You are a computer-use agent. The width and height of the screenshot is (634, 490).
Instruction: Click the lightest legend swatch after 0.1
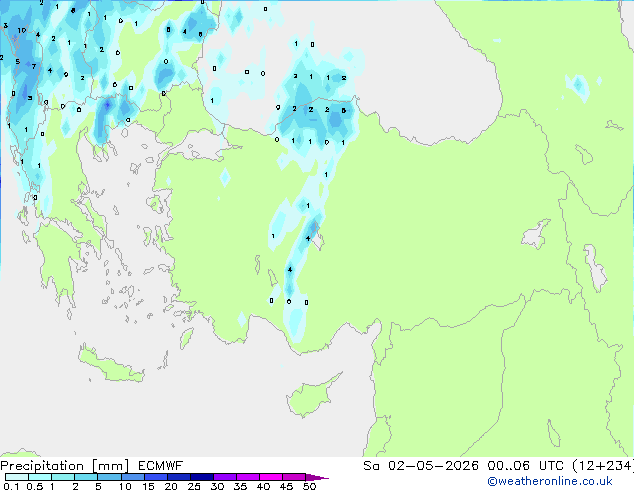coord(17,477)
